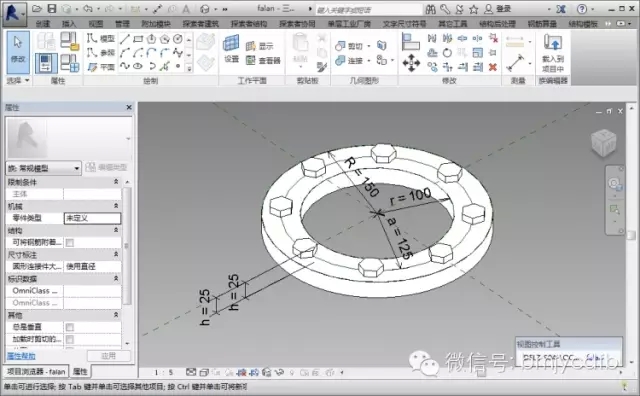Image resolution: width=640 pixels, height=396 pixels.
Task: Enable the Always vertical checkbox
Action: click(x=70, y=327)
